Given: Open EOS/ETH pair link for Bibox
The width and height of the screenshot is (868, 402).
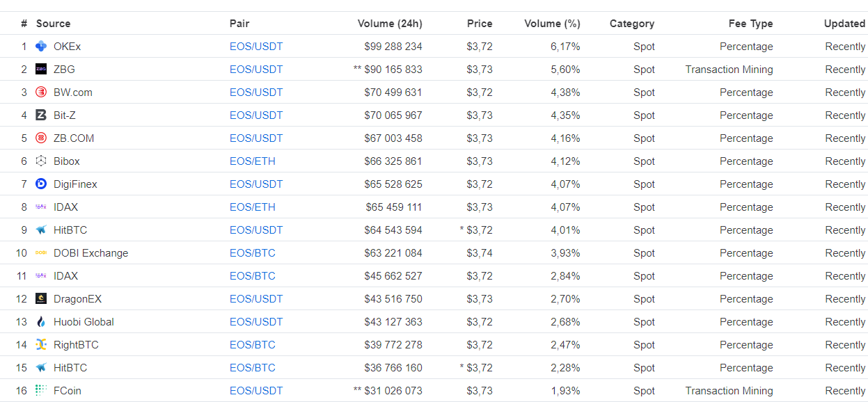Looking at the screenshot, I should (x=253, y=161).
